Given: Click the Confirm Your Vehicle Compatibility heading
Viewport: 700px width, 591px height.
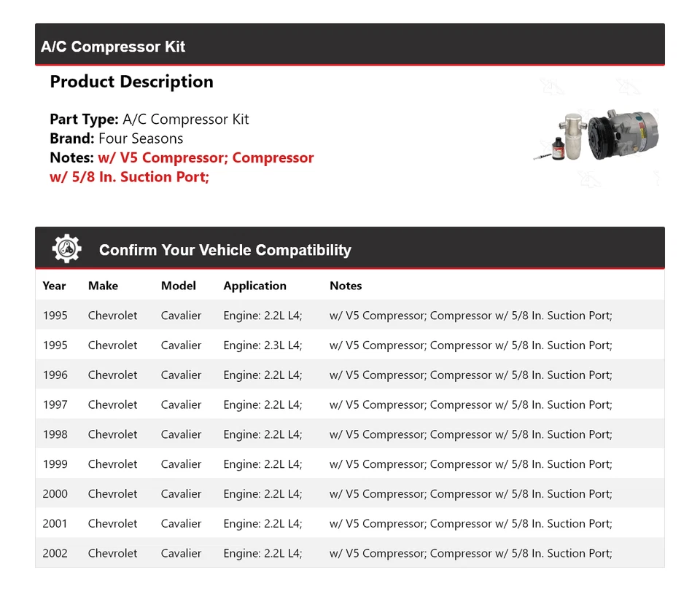Looking at the screenshot, I should pyautogui.click(x=225, y=250).
